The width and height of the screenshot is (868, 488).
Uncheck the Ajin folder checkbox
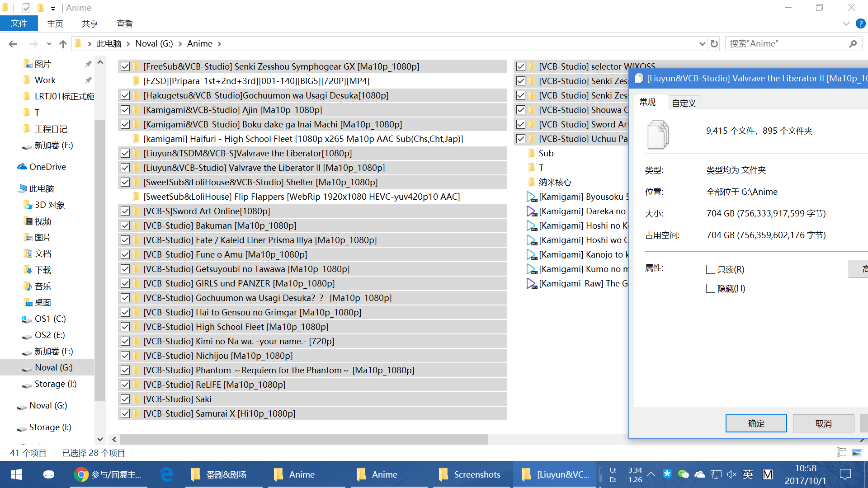(x=125, y=110)
